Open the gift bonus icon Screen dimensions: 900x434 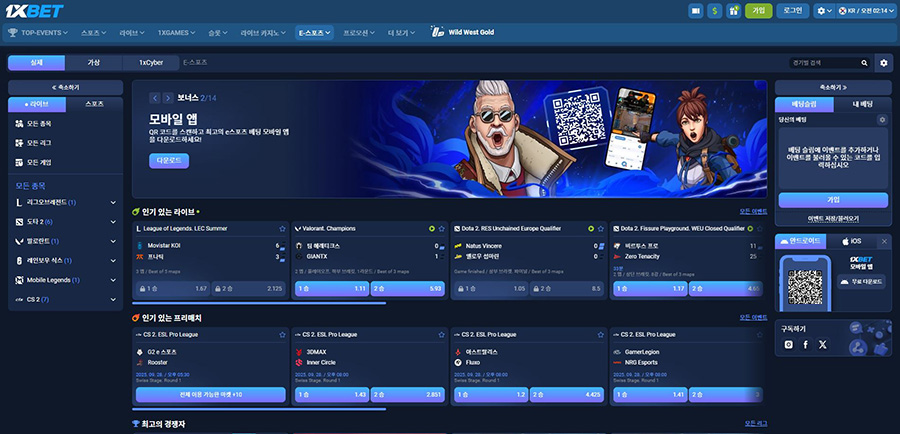coord(734,11)
